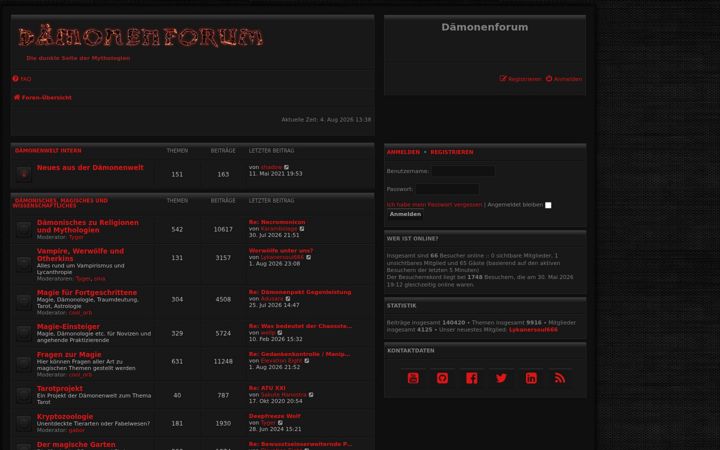View latest post icon in Deepfreeze Wolf row
The image size is (720, 450).
point(280,423)
